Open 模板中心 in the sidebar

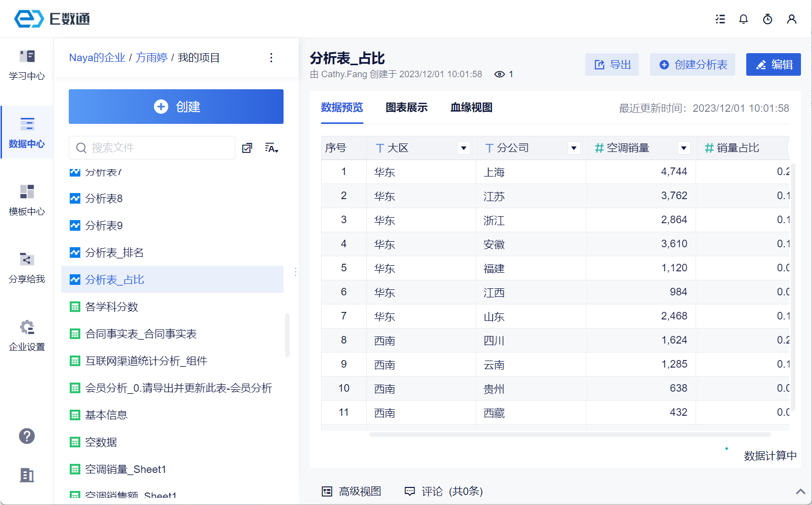click(27, 200)
